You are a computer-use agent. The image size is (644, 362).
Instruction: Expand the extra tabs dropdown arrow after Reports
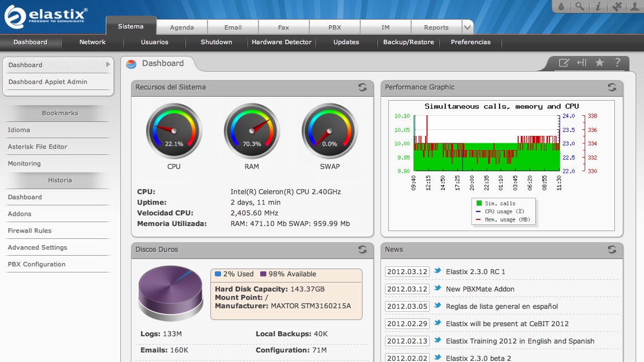[x=467, y=27]
